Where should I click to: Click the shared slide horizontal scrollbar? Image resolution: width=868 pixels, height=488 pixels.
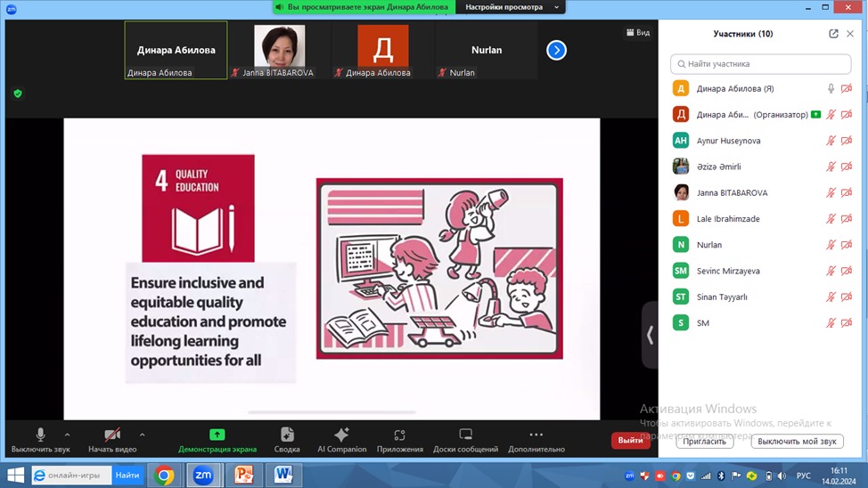click(332, 412)
